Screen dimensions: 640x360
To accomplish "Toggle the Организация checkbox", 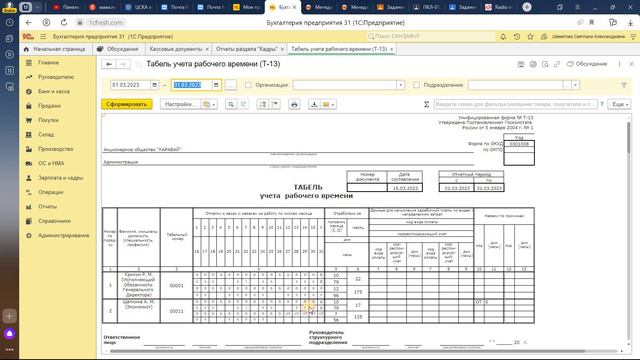I will pyautogui.click(x=248, y=85).
